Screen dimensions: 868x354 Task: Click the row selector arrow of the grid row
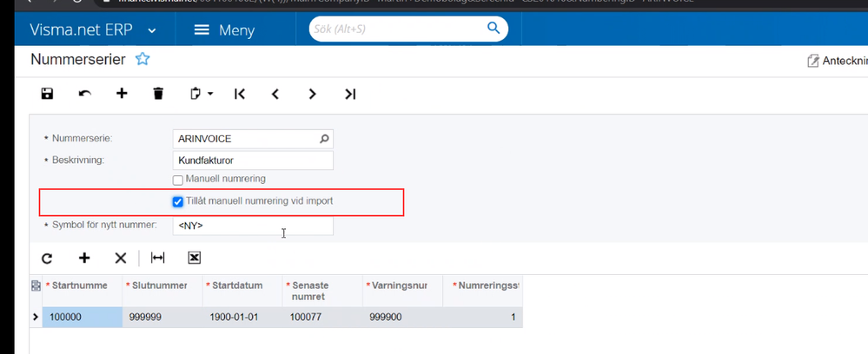(36, 318)
